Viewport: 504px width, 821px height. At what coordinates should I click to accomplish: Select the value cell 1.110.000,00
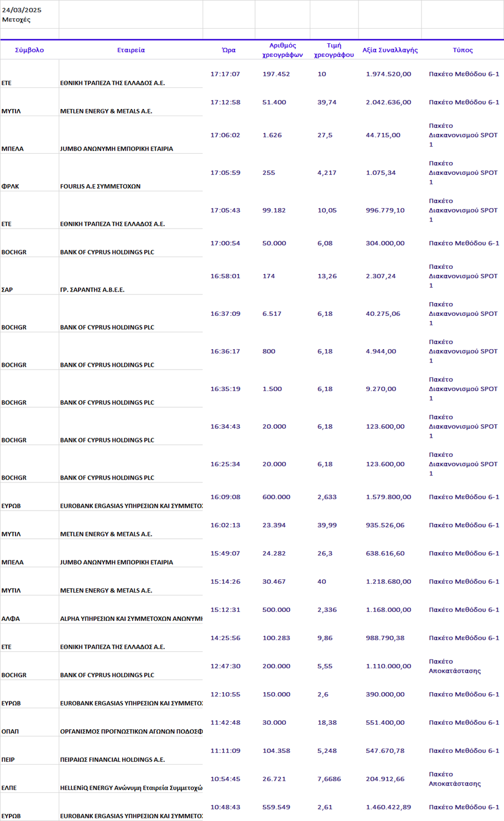point(388,666)
